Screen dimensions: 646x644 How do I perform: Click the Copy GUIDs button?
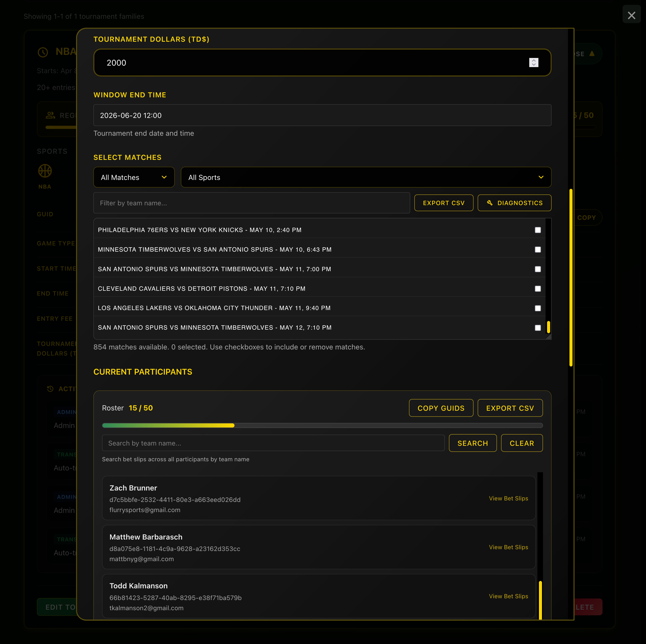click(441, 408)
